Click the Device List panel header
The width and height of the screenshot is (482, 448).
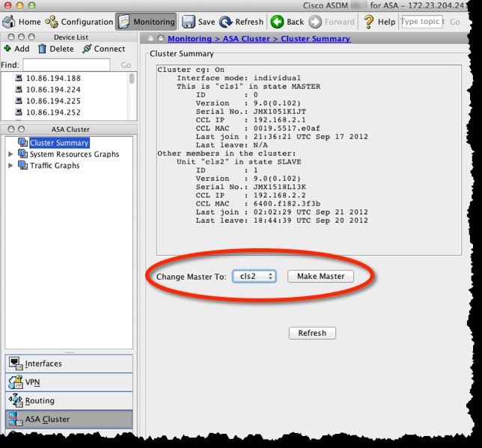(x=69, y=37)
